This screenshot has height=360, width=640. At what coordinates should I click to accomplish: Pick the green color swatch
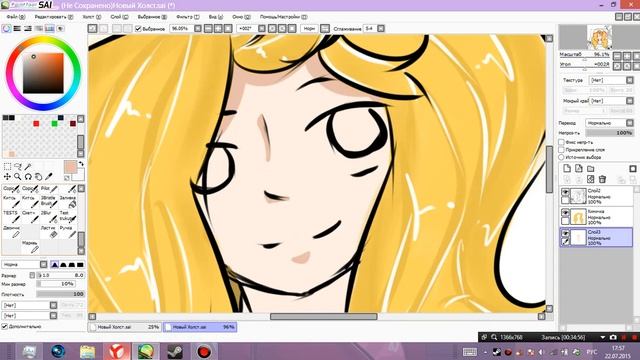tap(54, 123)
